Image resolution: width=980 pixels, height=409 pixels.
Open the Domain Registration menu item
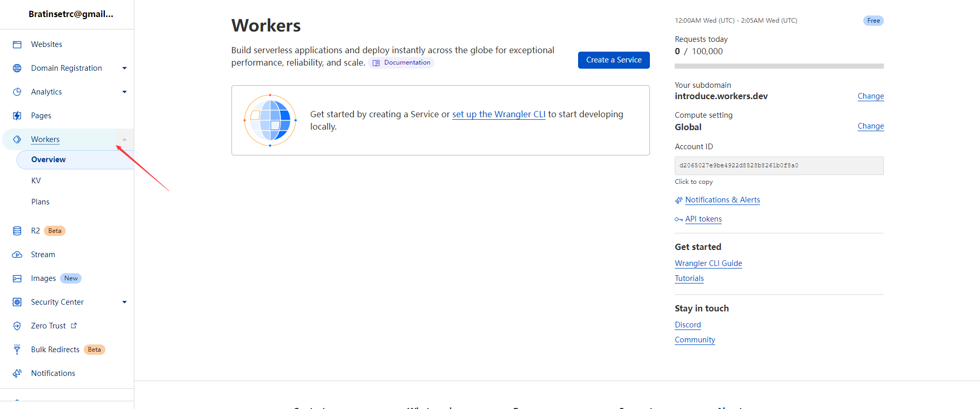pos(67,68)
